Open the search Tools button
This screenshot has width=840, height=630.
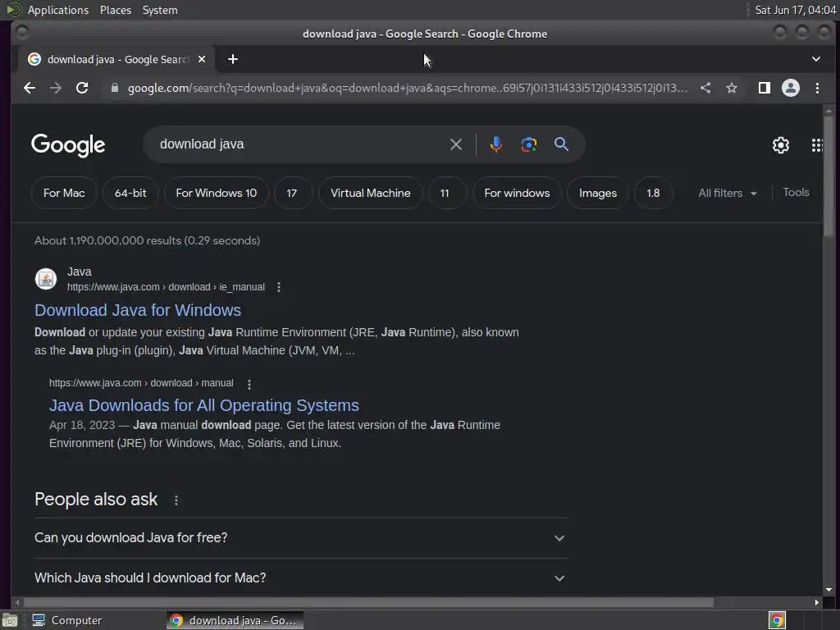pyautogui.click(x=796, y=192)
